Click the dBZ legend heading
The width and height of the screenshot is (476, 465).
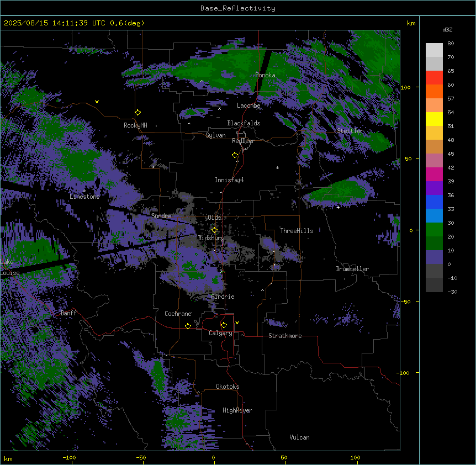[x=447, y=29]
